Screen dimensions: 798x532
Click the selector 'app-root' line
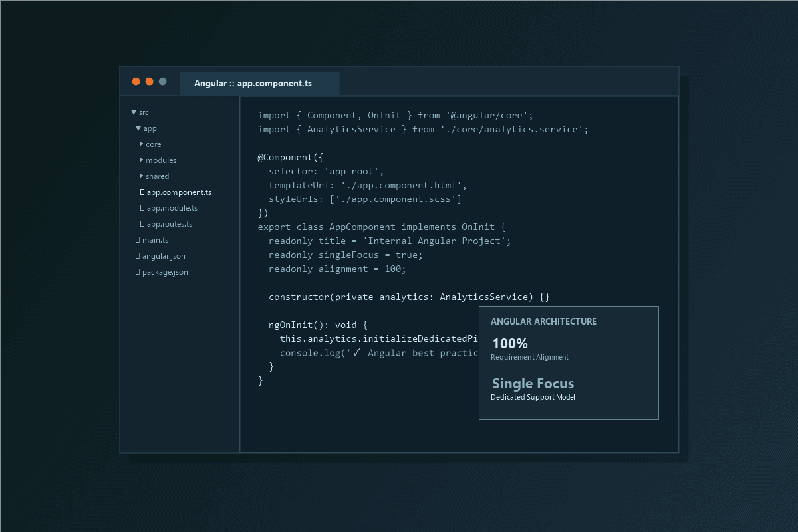coord(327,171)
